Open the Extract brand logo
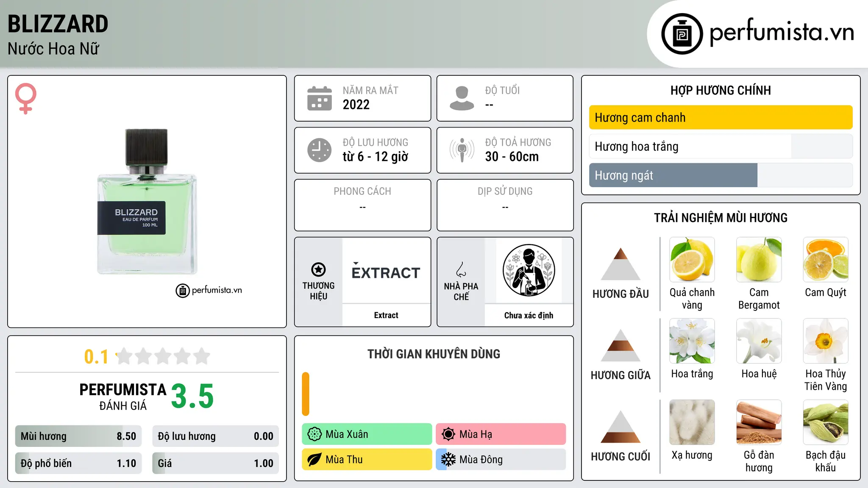The image size is (868, 488). tap(386, 272)
